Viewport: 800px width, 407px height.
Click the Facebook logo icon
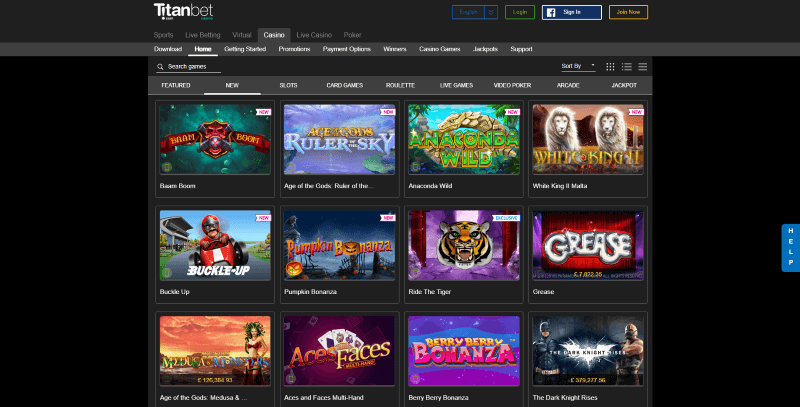coord(551,12)
